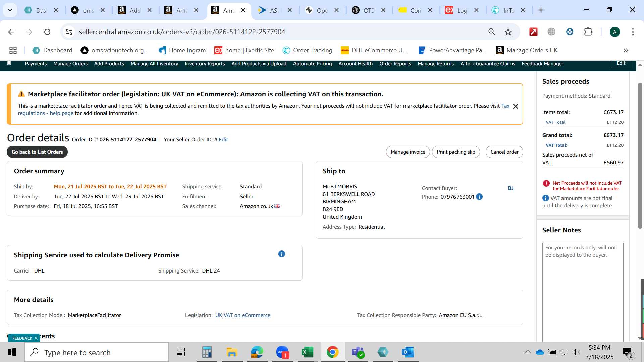The height and width of the screenshot is (362, 644).
Task: Click Print packing slip button
Action: [456, 152]
